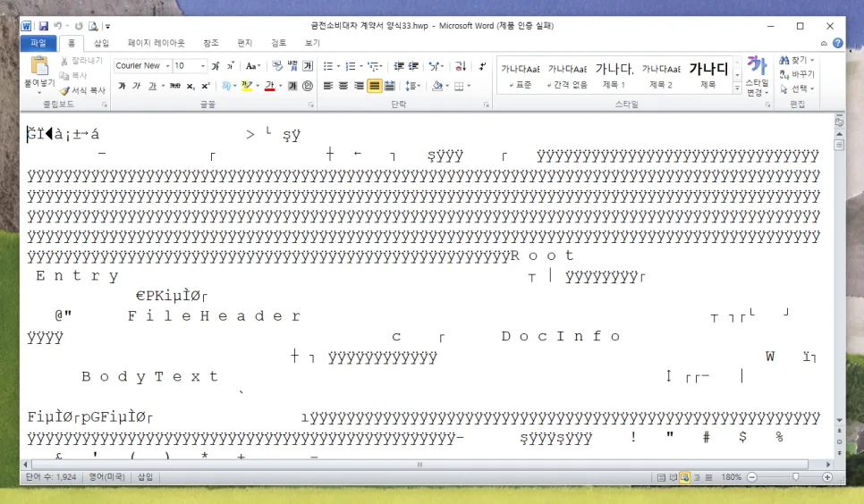Apply red font color
Viewport: 864px width, 504px height.
tap(269, 86)
